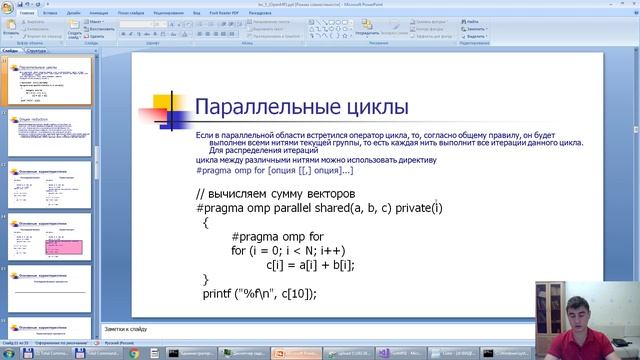Viewport: 640px width, 360px height.
Task: Open the Показ слайдов tab
Action: click(131, 13)
